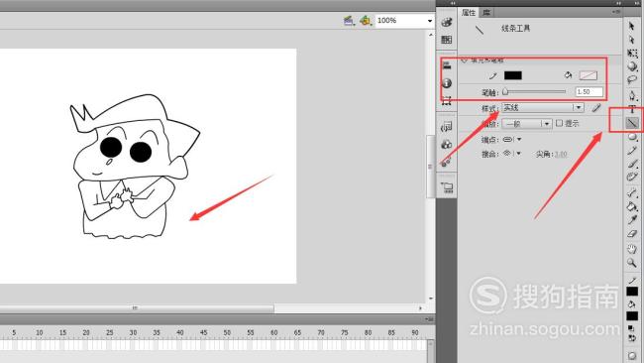Screen dimensions: 644x363
Task: Open toolbox fill color swatch
Action: click(x=632, y=315)
